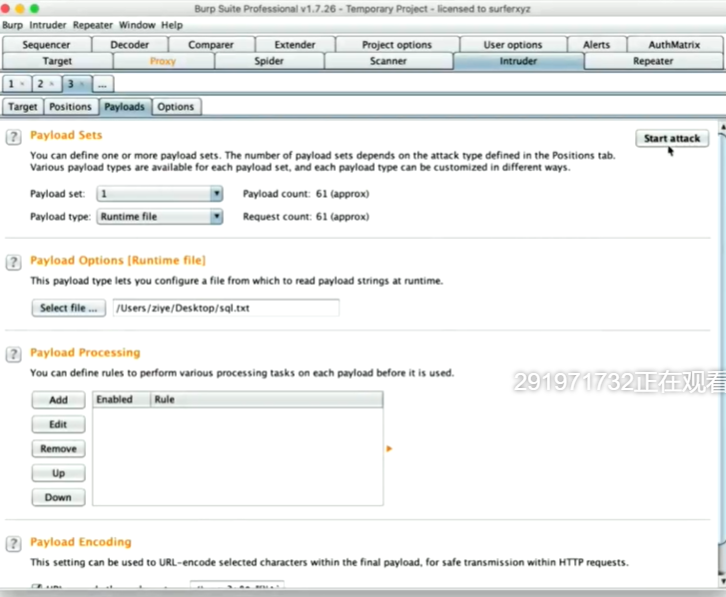Screen dimensions: 726x597
Task: Switch to the top-level Target tab
Action: (57, 61)
